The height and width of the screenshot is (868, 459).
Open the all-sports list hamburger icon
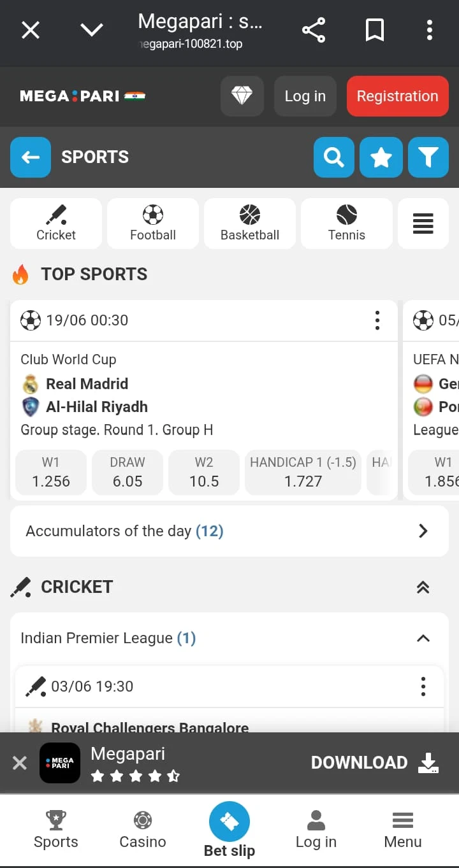coord(423,224)
